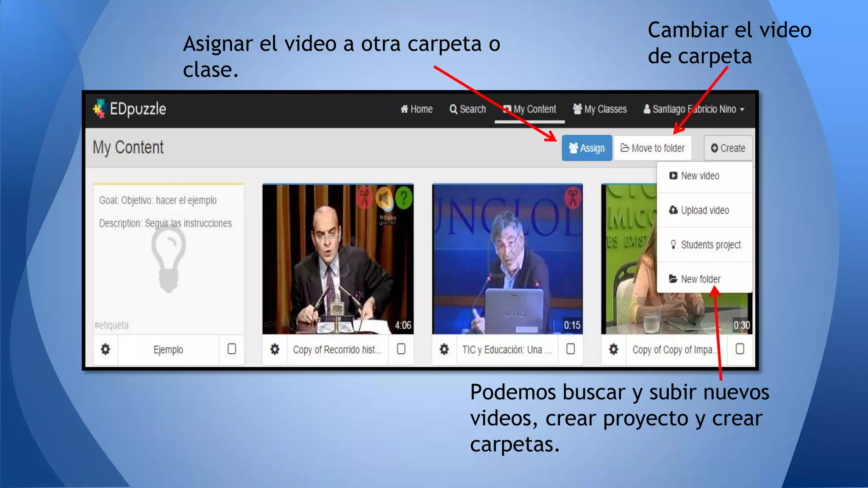Open the Ejemplo student project card

point(169,259)
